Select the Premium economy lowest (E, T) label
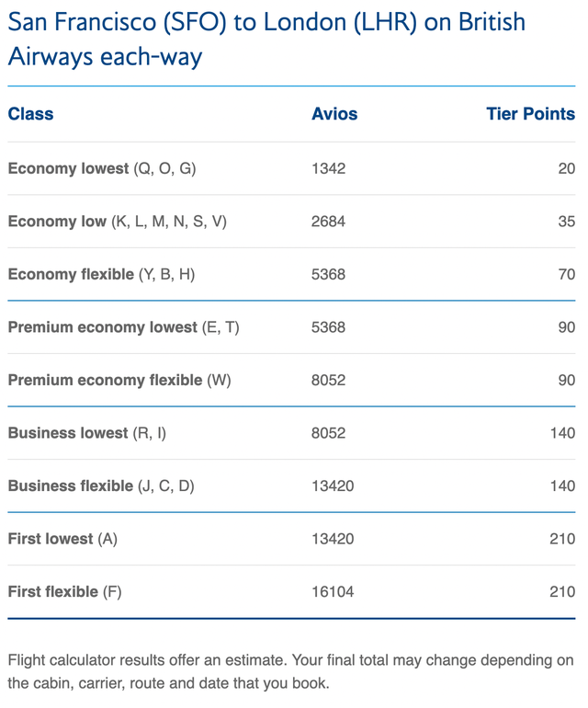The height and width of the screenshot is (708, 588). (123, 327)
